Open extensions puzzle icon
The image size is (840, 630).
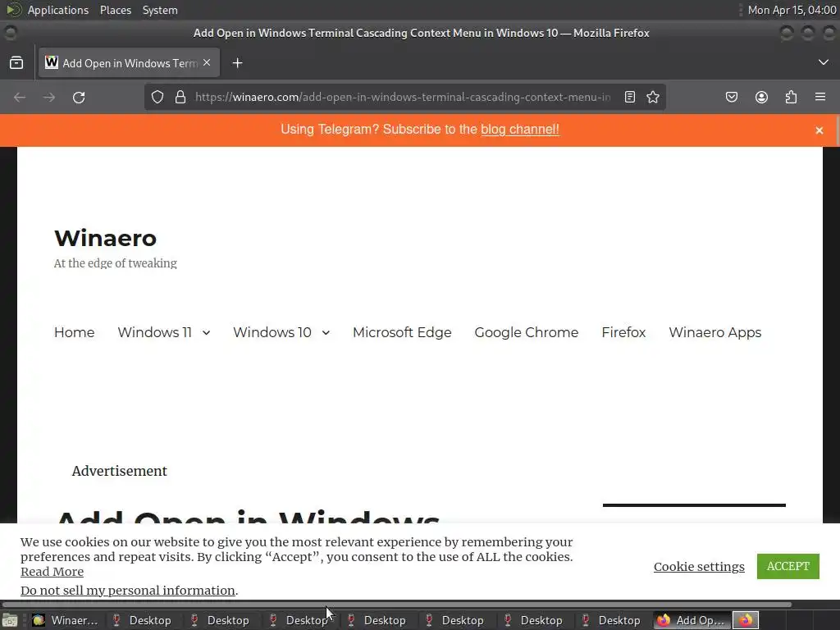tap(792, 97)
